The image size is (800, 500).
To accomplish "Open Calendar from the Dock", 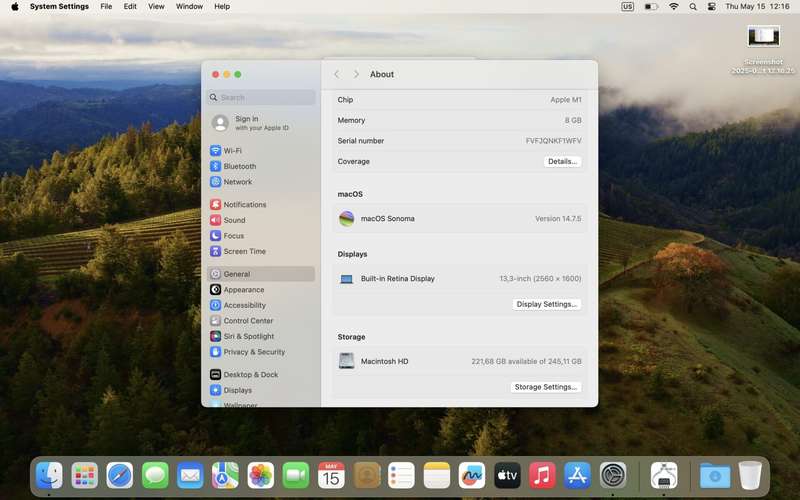I will [331, 476].
